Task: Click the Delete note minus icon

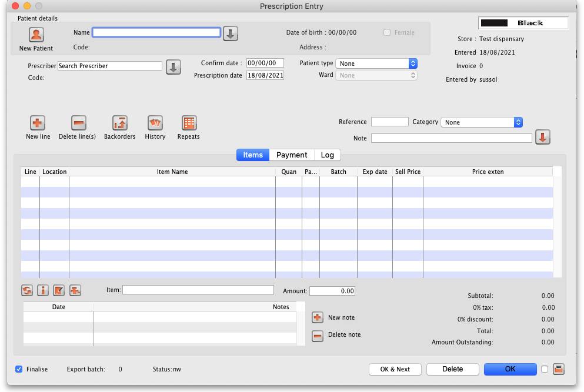Action: 318,336
